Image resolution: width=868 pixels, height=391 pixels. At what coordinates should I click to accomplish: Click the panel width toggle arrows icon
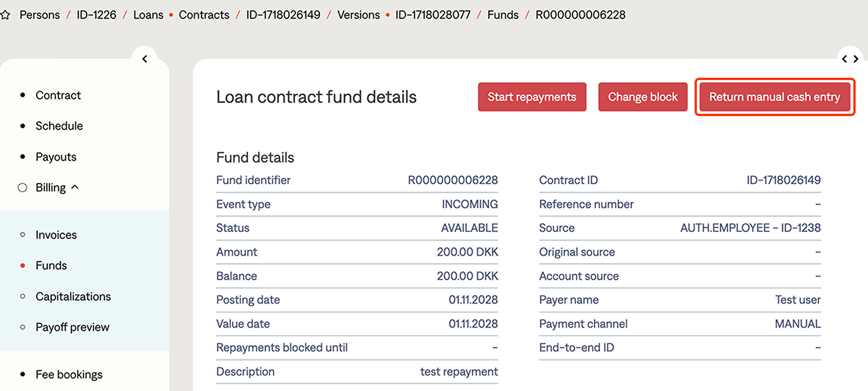[849, 59]
